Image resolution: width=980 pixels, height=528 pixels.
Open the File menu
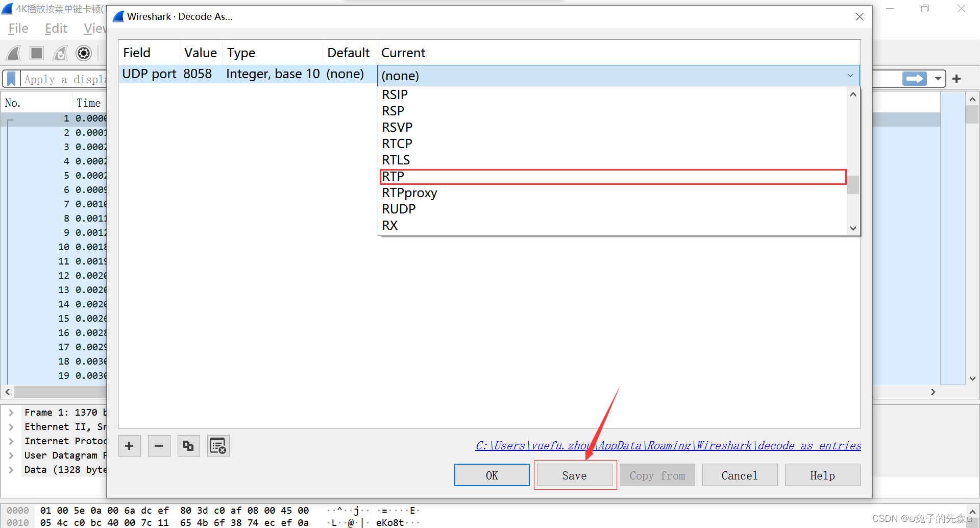[x=18, y=29]
